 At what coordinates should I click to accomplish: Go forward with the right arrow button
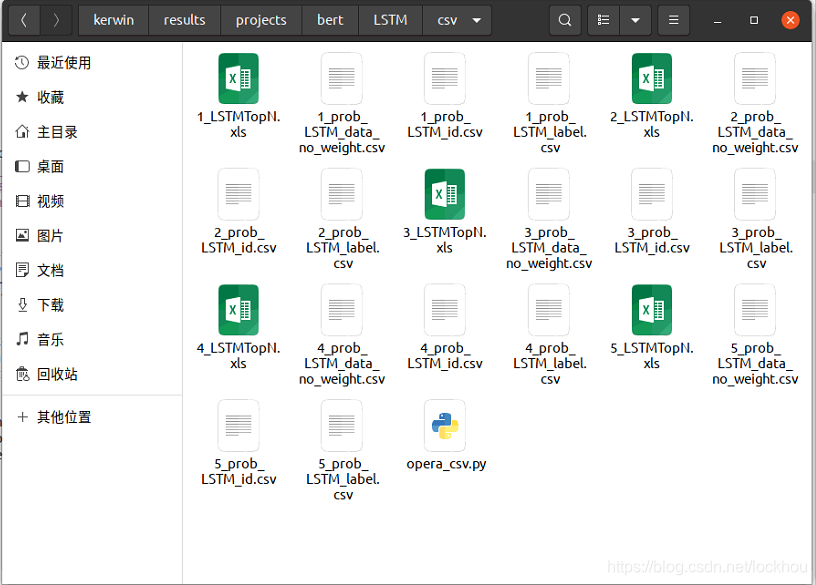click(56, 20)
